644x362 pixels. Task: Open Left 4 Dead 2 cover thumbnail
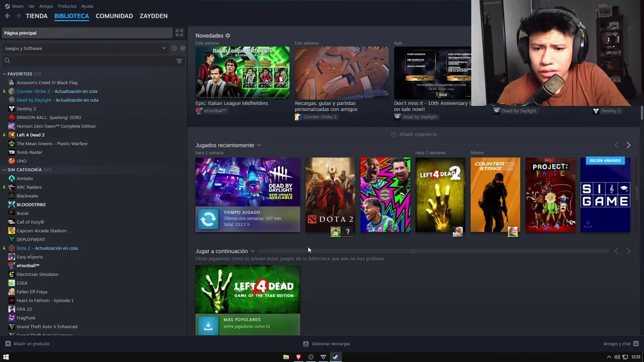pyautogui.click(x=440, y=195)
